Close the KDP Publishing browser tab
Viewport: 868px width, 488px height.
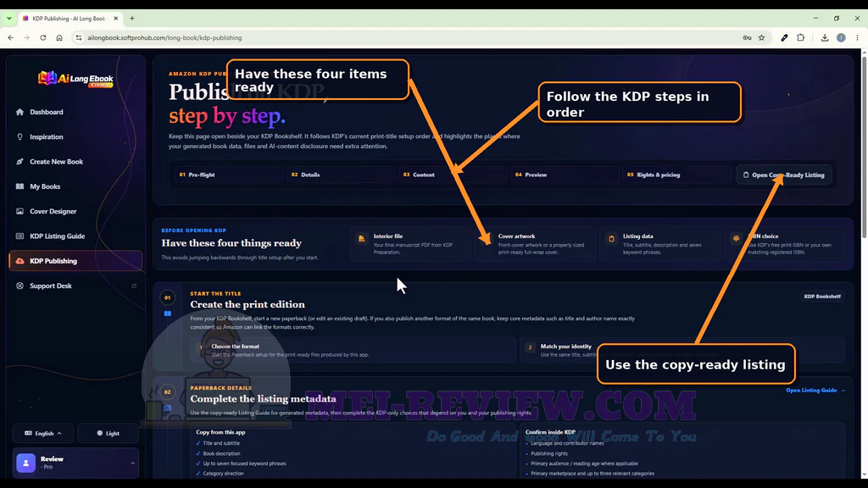coord(115,19)
